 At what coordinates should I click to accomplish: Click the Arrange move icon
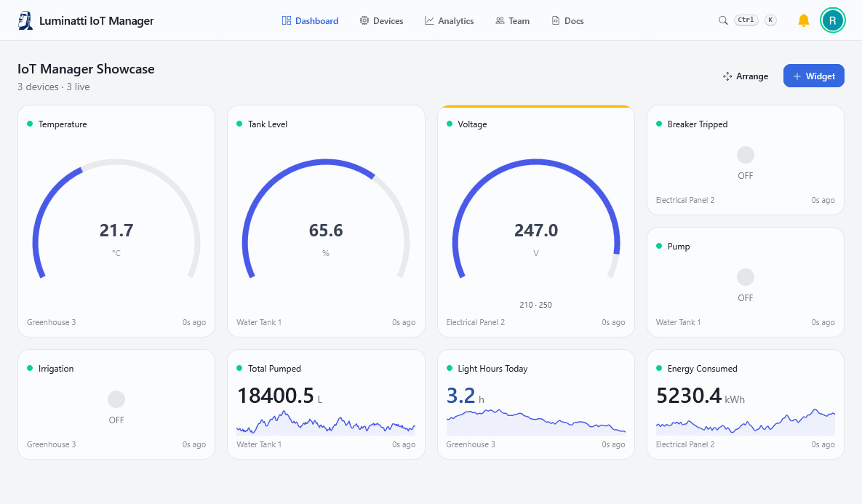pyautogui.click(x=727, y=76)
